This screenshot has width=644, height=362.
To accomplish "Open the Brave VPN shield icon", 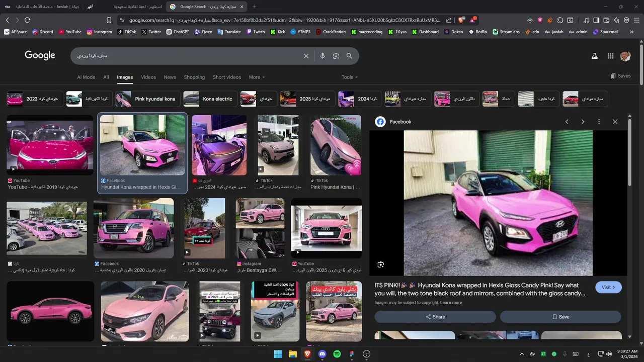I will point(626,20).
